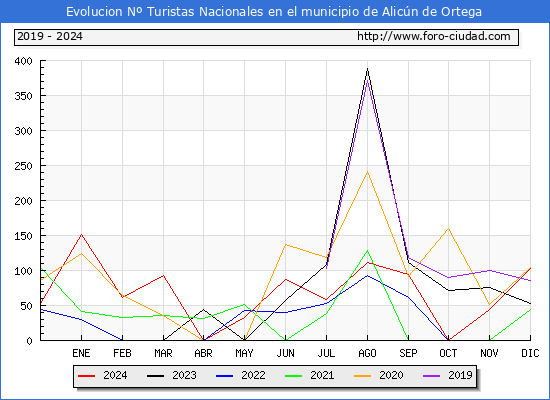Click the black 2023 point at ABR
550x400 pixels.
click(204, 309)
